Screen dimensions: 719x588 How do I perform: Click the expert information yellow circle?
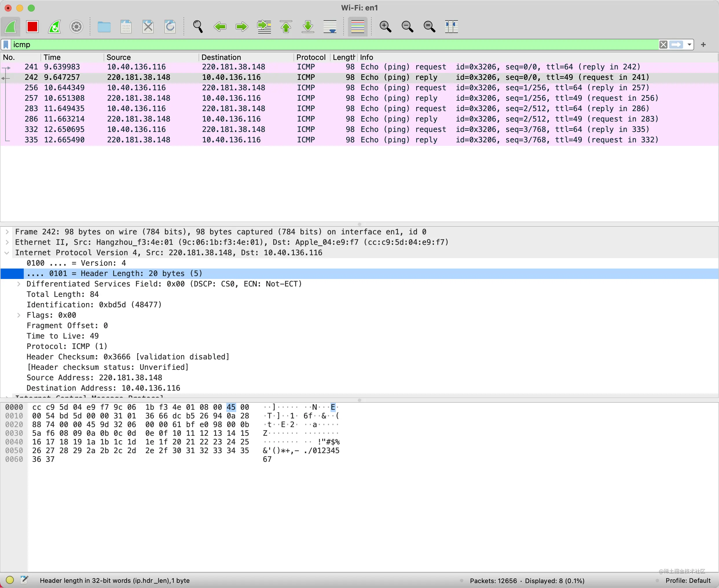pos(10,580)
